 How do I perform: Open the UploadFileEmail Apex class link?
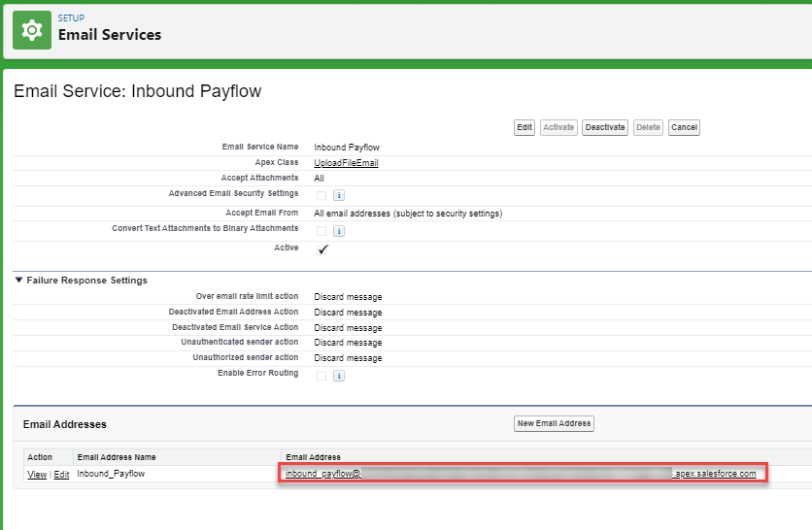[346, 163]
